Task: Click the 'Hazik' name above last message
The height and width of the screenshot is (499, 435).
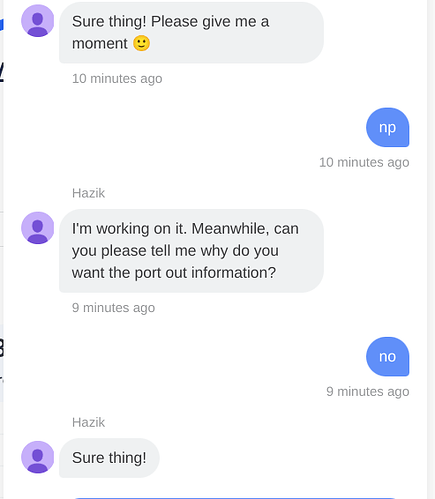Action: [x=88, y=422]
